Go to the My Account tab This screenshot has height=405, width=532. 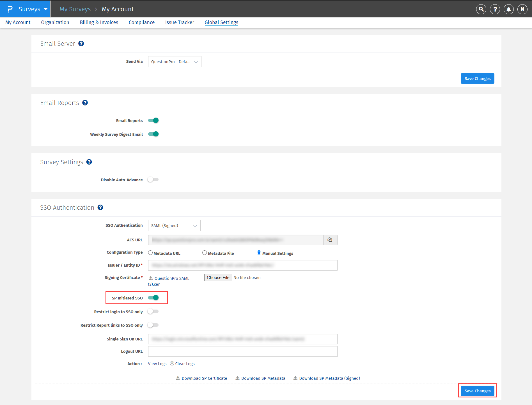tap(18, 22)
